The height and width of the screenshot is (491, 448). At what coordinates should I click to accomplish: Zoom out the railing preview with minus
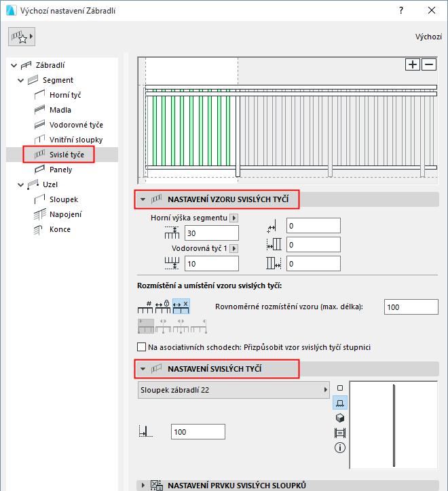tap(429, 64)
